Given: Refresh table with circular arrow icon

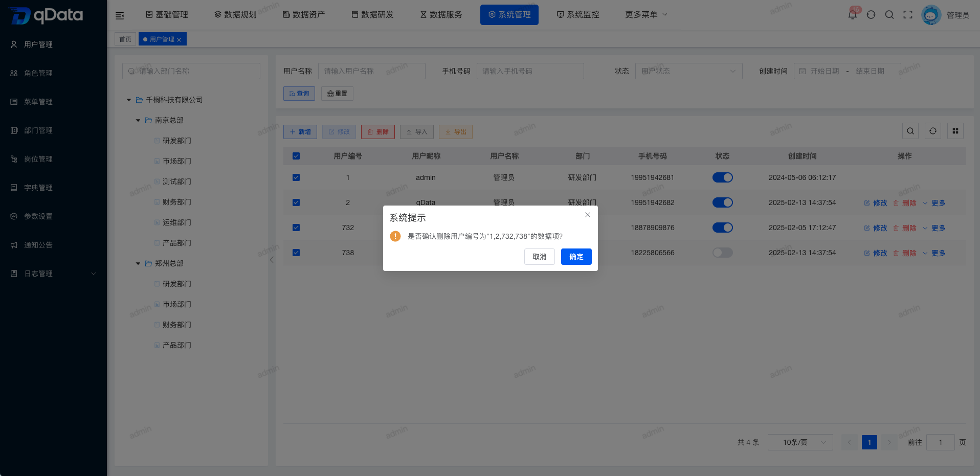Looking at the screenshot, I should pos(933,131).
